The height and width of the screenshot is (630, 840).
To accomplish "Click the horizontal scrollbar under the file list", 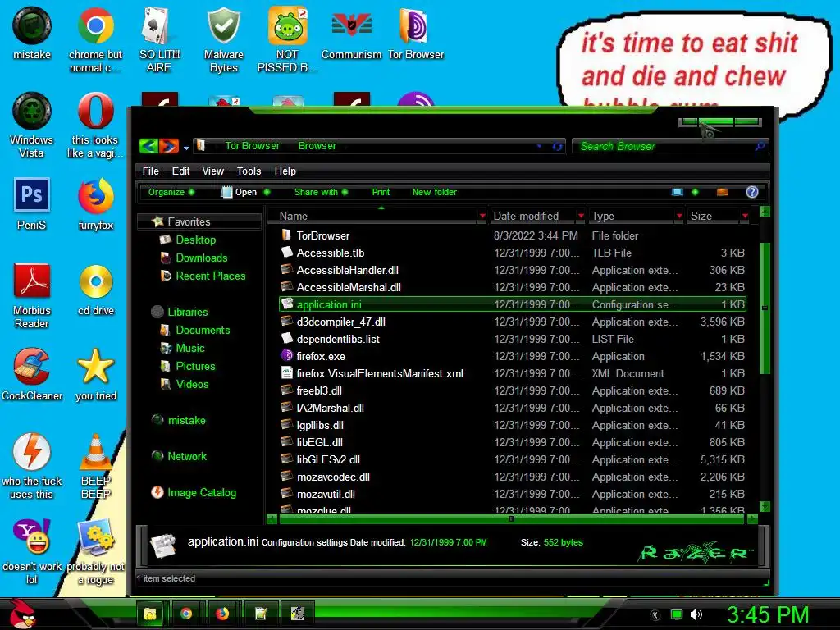I will coord(511,518).
